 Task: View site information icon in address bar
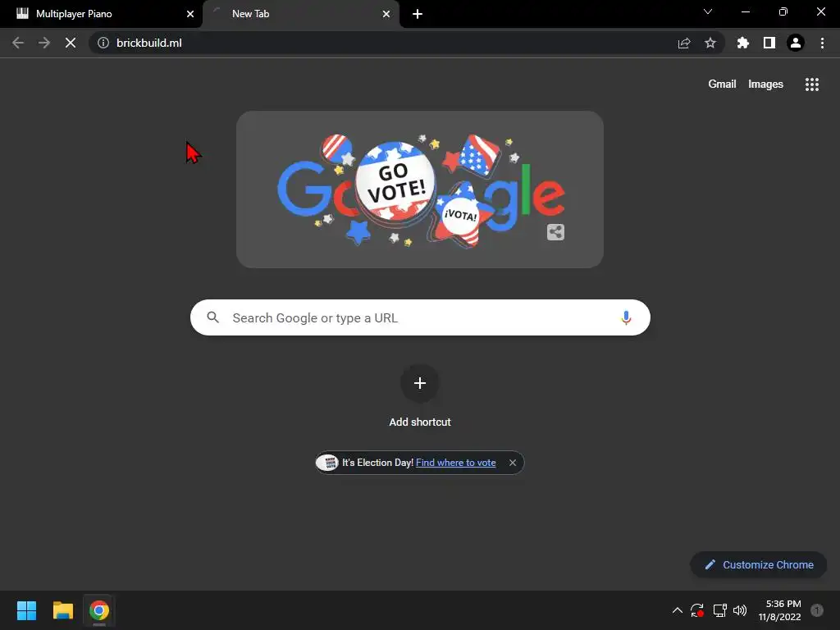103,43
